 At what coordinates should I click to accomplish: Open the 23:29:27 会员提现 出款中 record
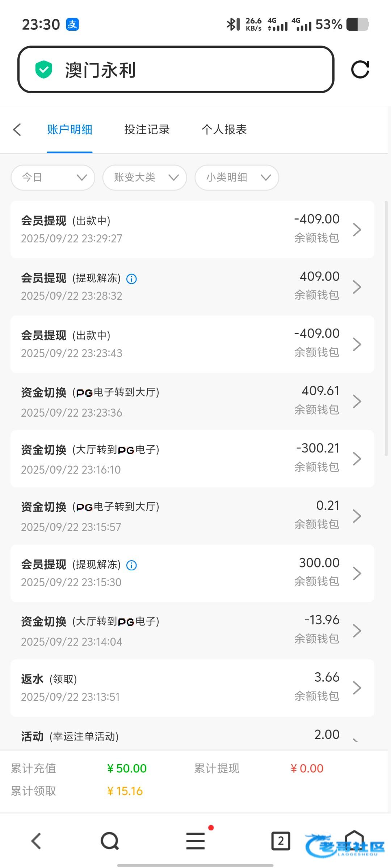pyautogui.click(x=192, y=229)
